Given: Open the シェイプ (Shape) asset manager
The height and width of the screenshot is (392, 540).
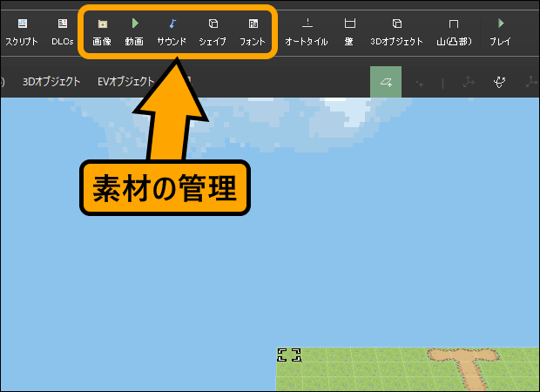Looking at the screenshot, I should click(x=213, y=30).
